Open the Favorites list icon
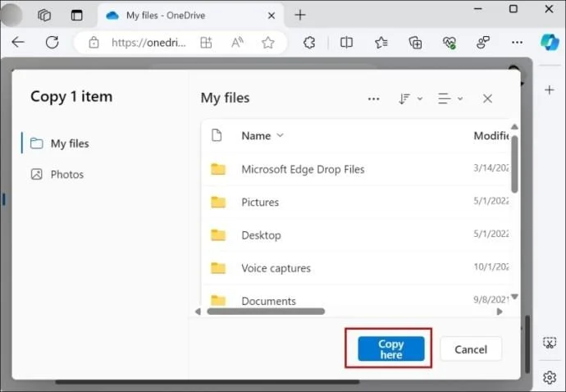This screenshot has width=566, height=392. click(381, 43)
